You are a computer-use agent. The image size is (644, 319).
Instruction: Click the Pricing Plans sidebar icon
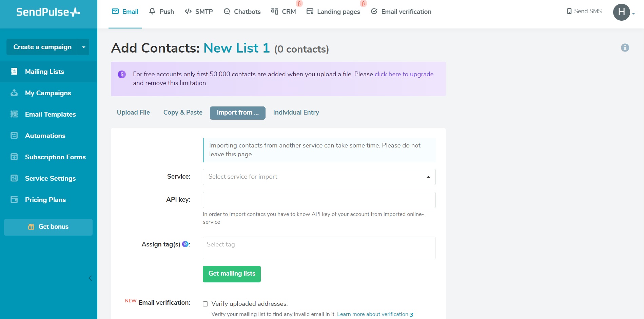click(14, 200)
